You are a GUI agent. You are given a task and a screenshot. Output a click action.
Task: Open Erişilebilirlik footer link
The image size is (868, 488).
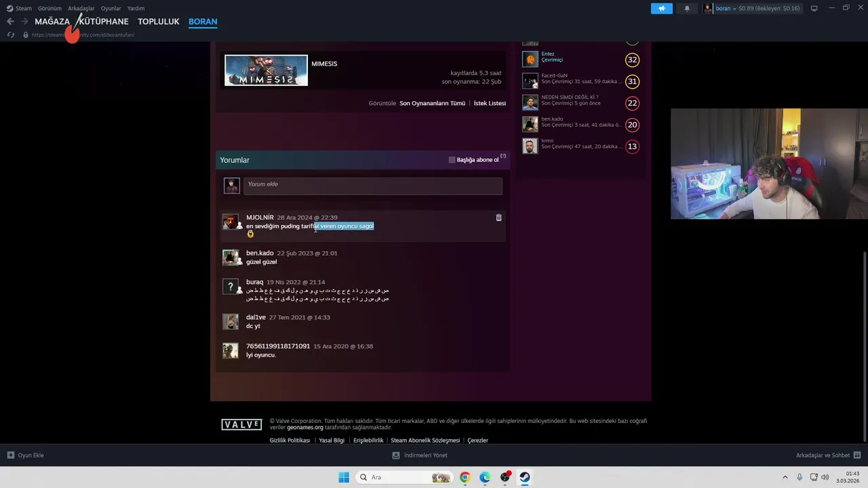368,441
